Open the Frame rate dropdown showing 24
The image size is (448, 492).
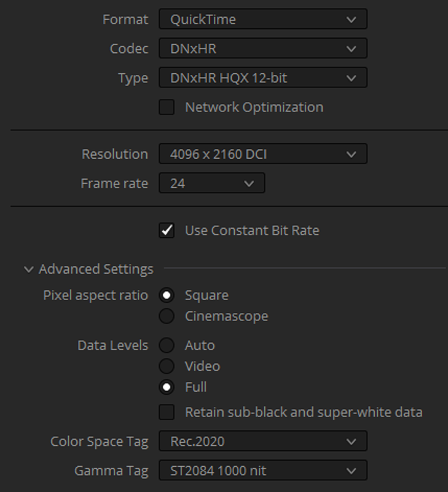tap(211, 183)
